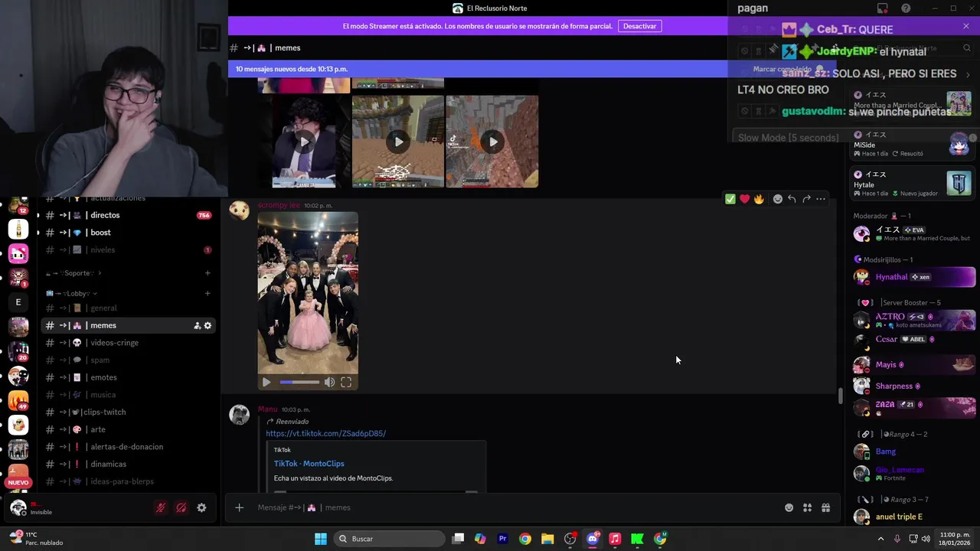Click the invite people icon on memes channel
Viewport: 980px width, 551px height.
197,326
